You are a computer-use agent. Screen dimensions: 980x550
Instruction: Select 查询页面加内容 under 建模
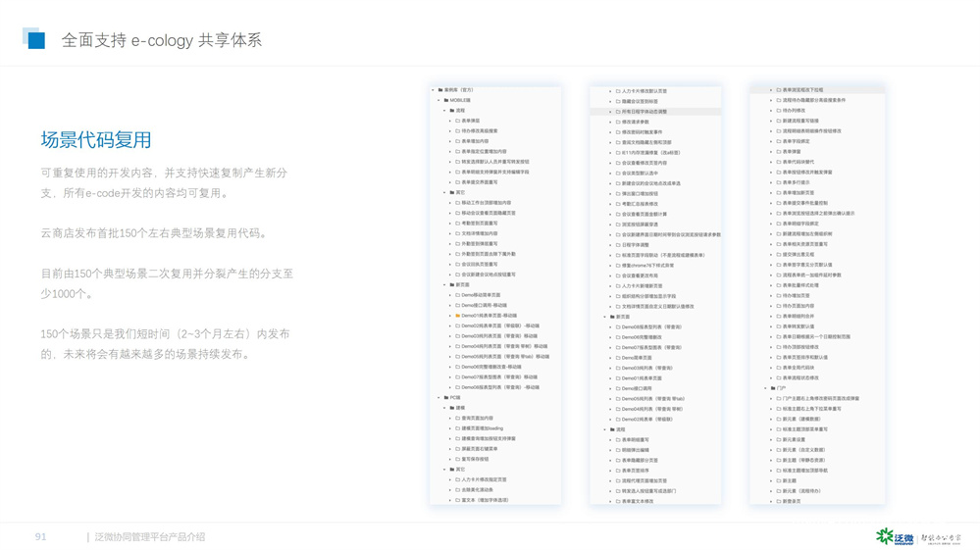point(477,418)
